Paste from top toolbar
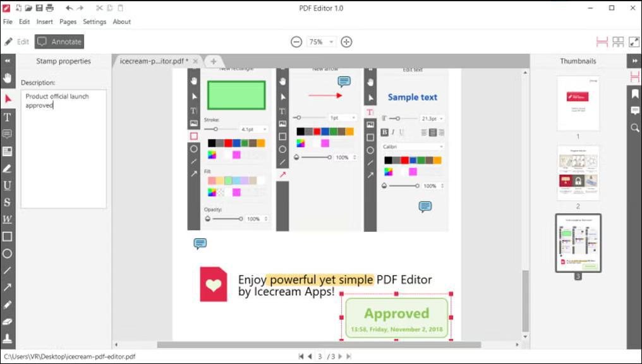The height and width of the screenshot is (364, 642). point(120,8)
